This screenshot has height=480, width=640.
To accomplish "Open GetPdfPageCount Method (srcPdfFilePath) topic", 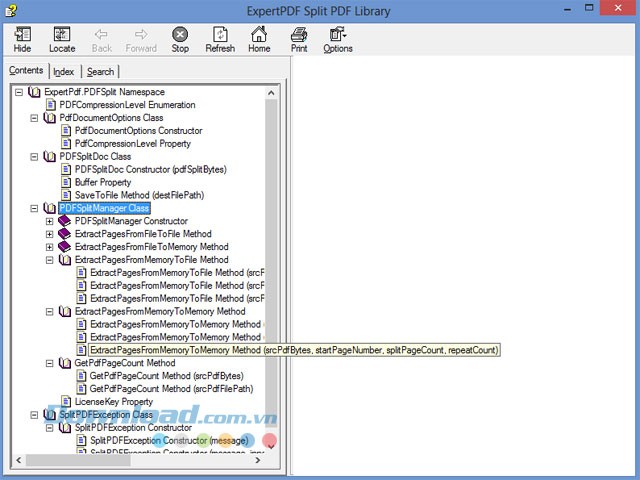I will [x=171, y=389].
